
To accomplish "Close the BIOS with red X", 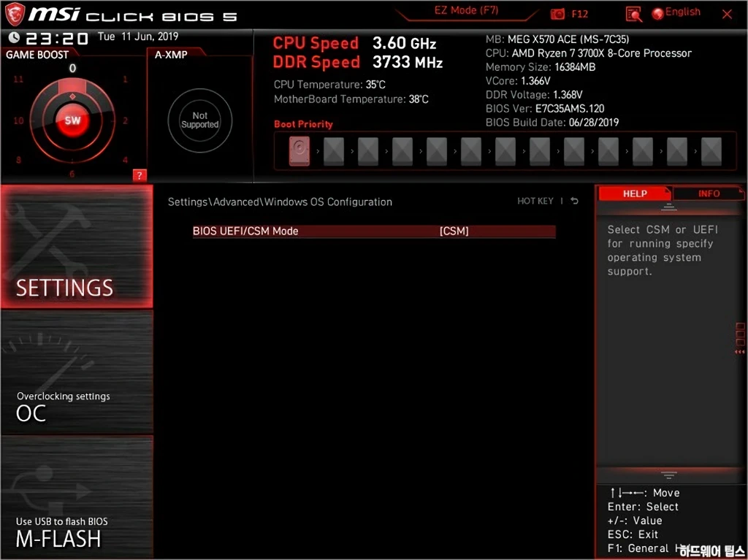I will 727,14.
